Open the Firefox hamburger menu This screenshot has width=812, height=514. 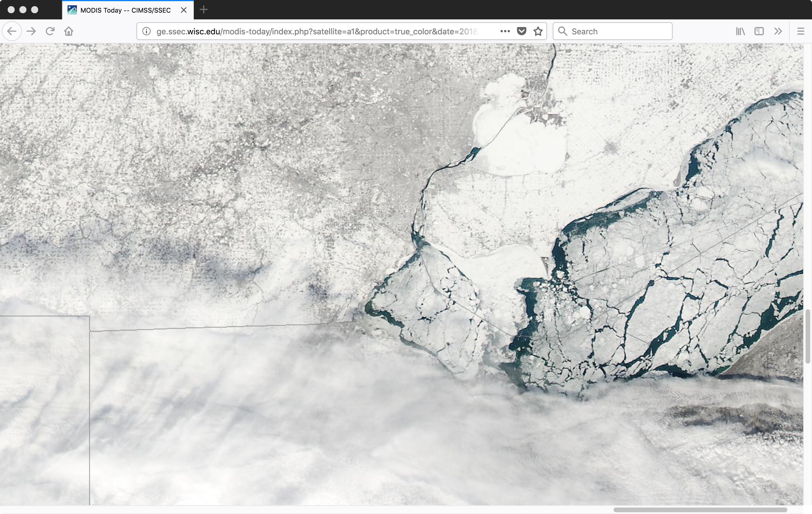coord(801,31)
